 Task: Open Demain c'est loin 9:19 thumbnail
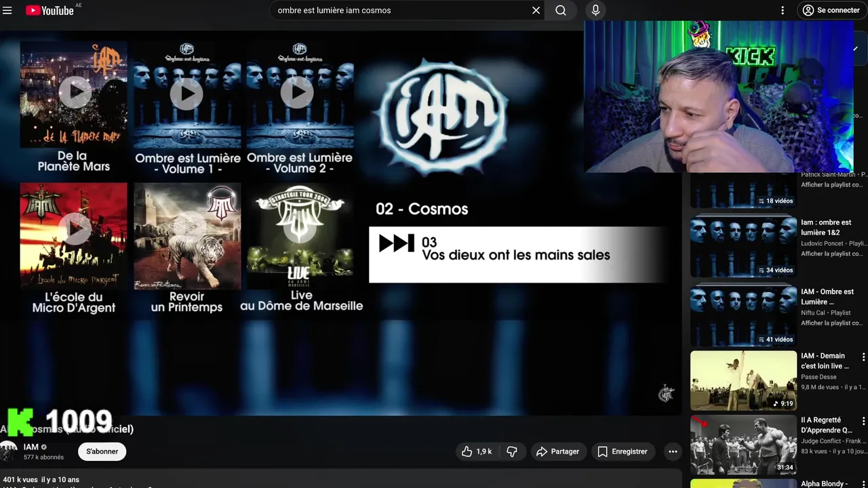pyautogui.click(x=743, y=380)
